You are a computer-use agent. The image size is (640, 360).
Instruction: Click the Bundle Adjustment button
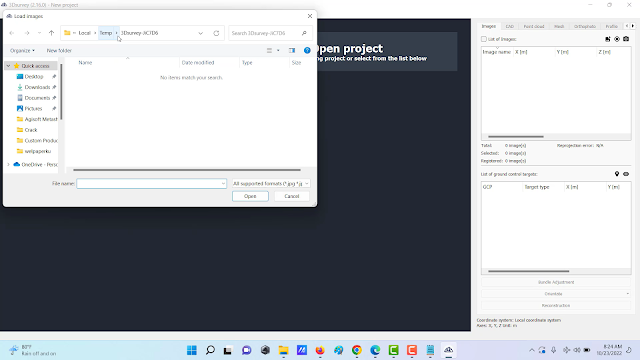click(x=556, y=282)
